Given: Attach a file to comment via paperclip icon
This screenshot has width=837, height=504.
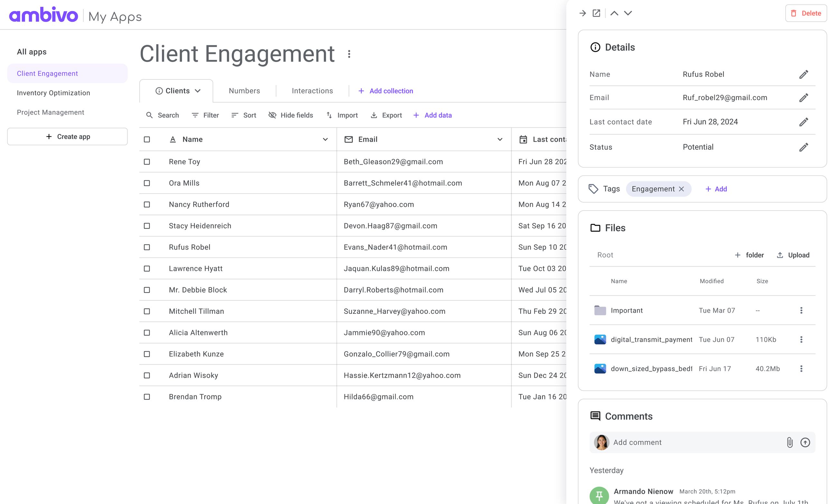Looking at the screenshot, I should coord(789,442).
